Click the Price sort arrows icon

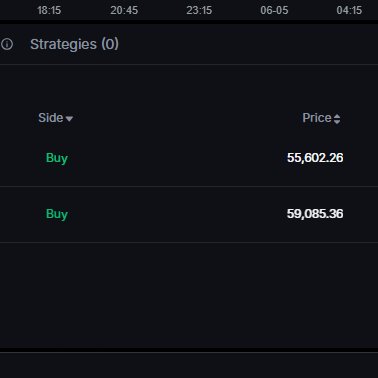(x=337, y=119)
